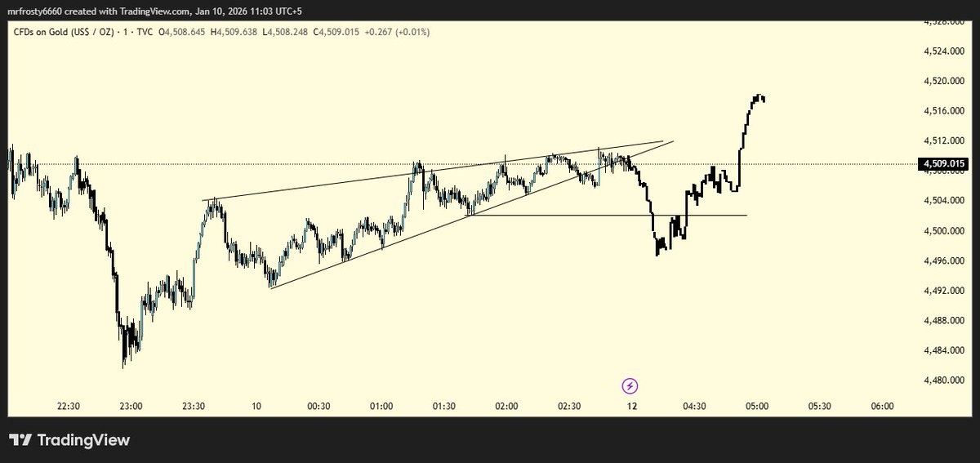Open the TradingView logo in the footer

tap(69, 440)
